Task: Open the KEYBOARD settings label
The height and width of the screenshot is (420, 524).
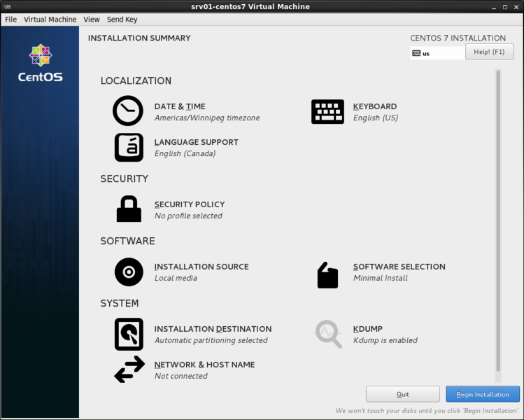Action: (375, 106)
